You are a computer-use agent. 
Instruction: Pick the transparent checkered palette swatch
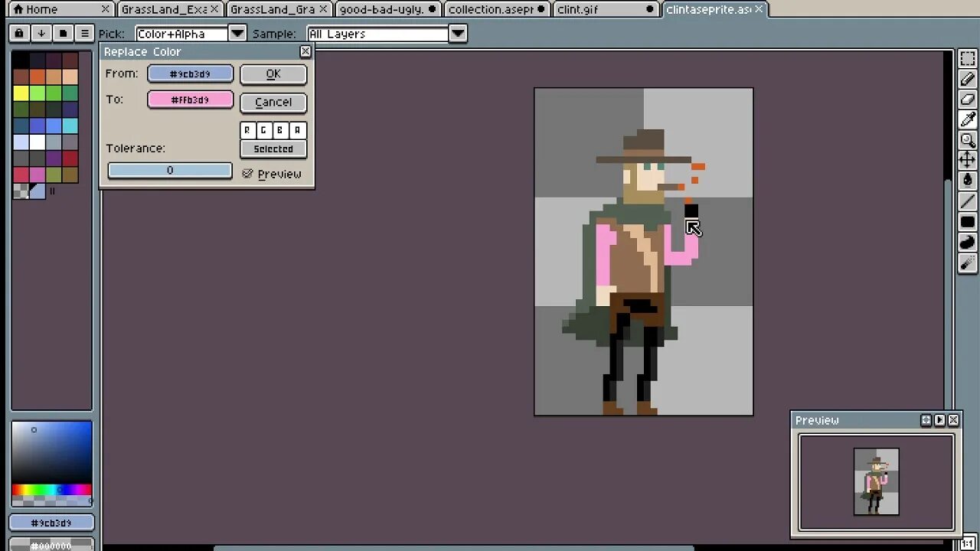21,191
